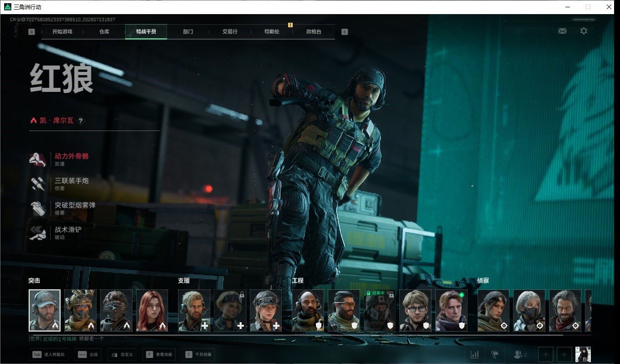The height and width of the screenshot is (364, 620).
Task: Select the locked support operator with goggles
Action: tap(230, 310)
